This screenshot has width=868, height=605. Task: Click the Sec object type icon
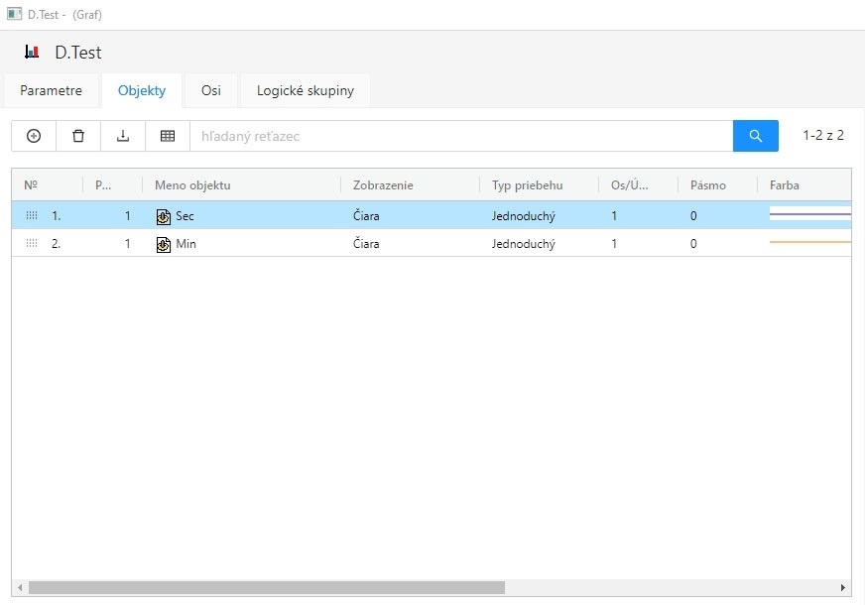164,216
